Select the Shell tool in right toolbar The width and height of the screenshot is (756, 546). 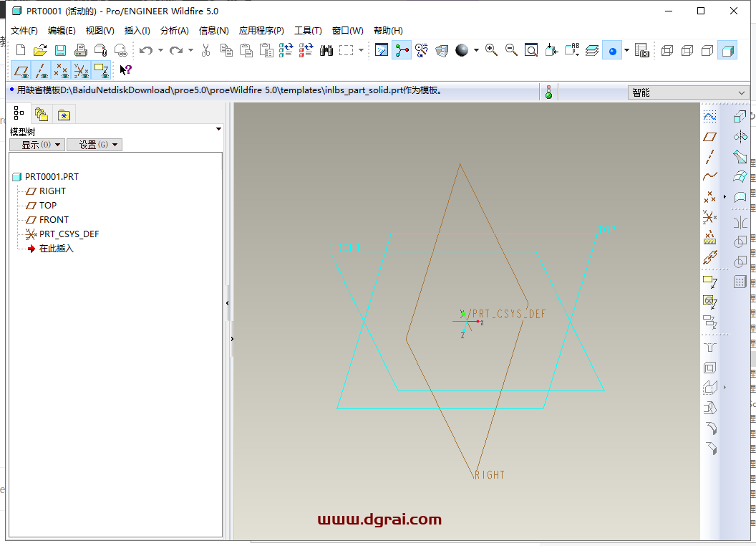[x=709, y=368]
